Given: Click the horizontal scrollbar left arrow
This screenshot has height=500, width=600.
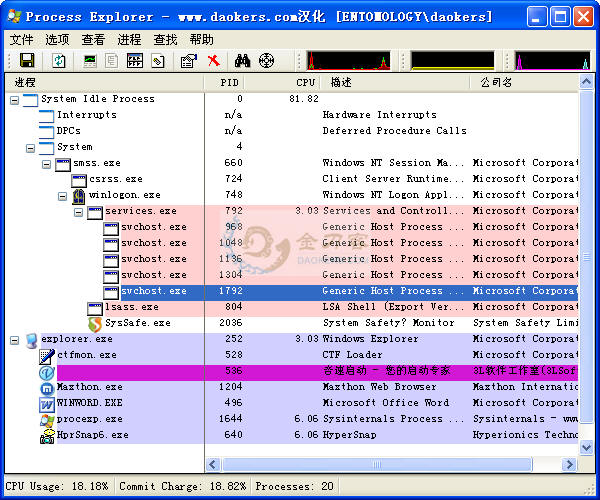Looking at the screenshot, I should pos(213,464).
